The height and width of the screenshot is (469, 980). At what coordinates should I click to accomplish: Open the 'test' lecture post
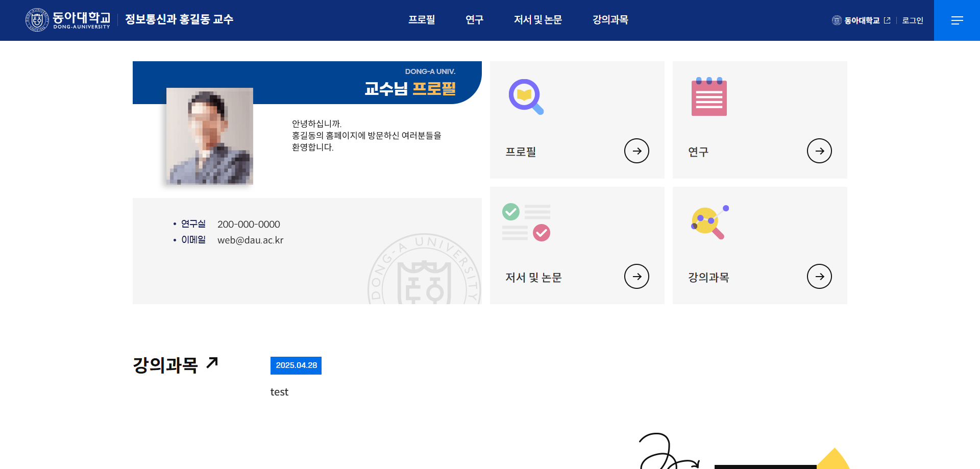tap(279, 392)
